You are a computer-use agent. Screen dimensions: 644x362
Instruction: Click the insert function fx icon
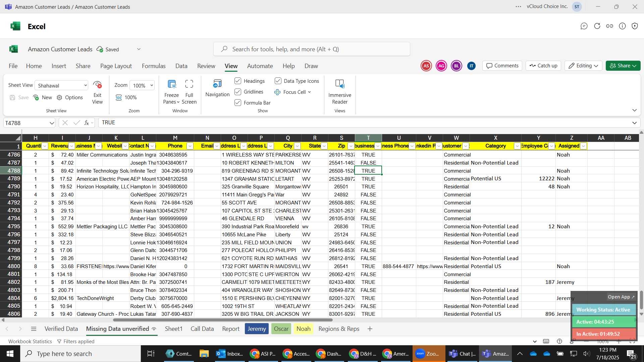(87, 123)
